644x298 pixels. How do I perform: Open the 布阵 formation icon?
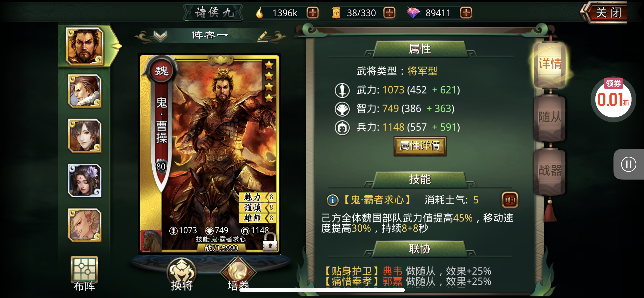(84, 274)
